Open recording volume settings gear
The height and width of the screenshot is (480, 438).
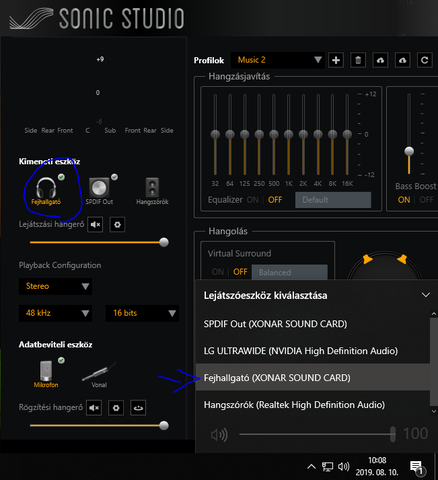pyautogui.click(x=116, y=408)
